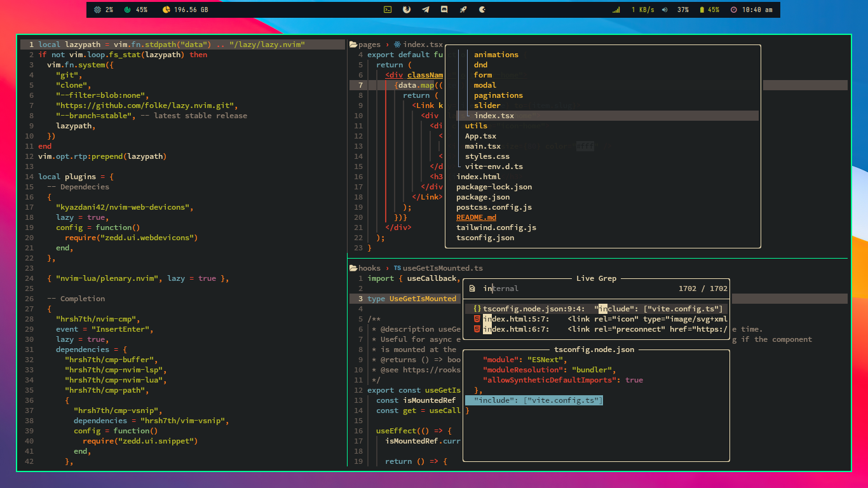Open App.tsx from the file tree
Screen dimensions: 868x488
click(480, 136)
